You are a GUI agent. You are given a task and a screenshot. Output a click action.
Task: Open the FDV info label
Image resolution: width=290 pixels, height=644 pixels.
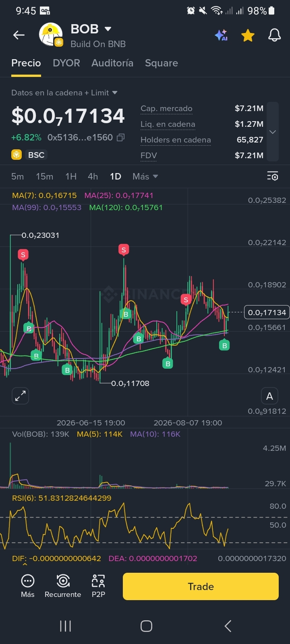[149, 156]
